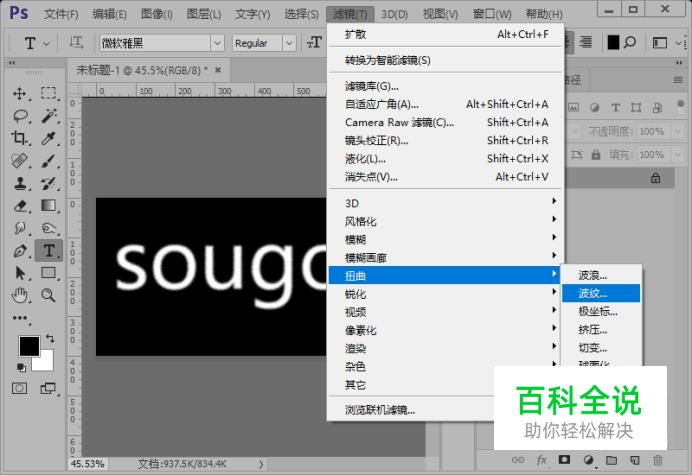Screen dimensions: 692x475
Task: Toggle the type layer filter
Action: (x=615, y=107)
